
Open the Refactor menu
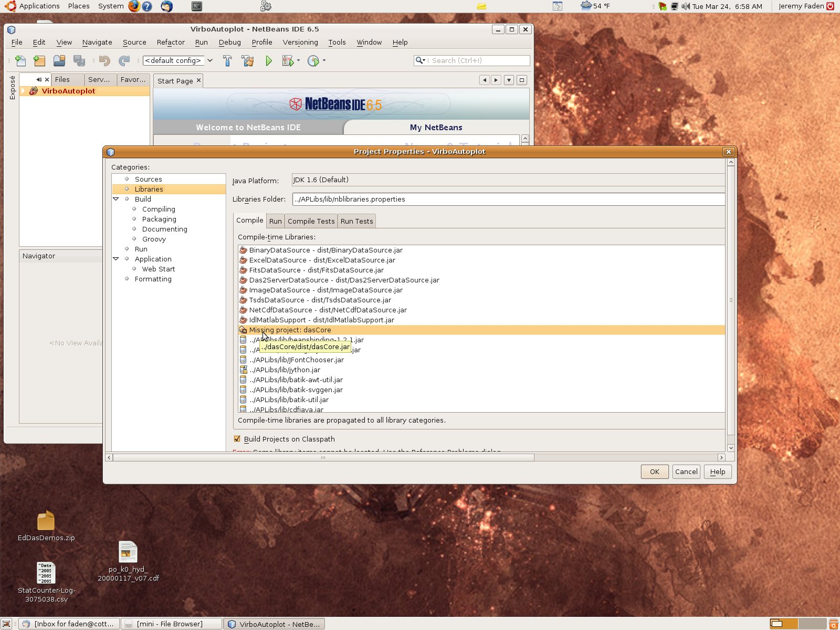click(170, 42)
